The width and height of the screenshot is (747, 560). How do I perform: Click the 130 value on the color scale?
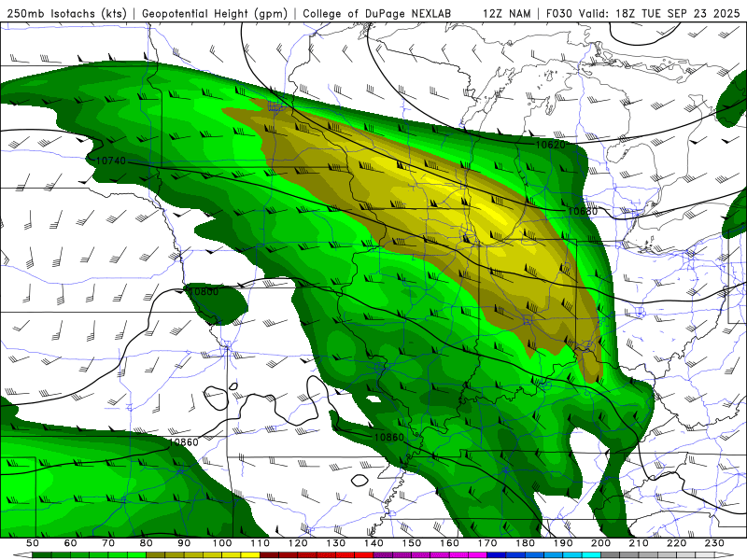[336, 543]
